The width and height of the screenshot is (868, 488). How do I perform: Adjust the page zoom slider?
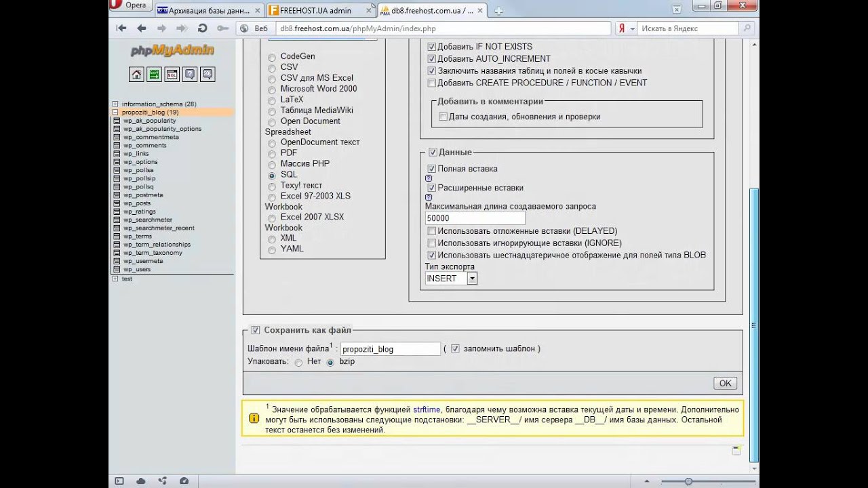point(688,481)
